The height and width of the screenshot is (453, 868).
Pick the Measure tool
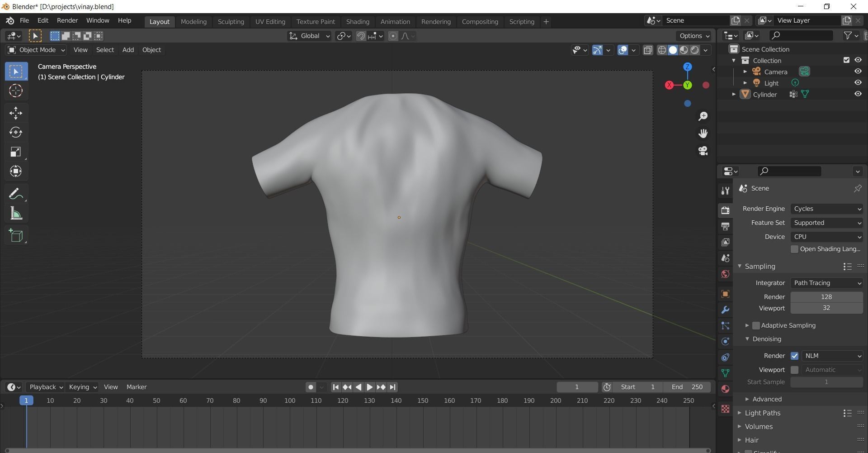click(x=16, y=214)
